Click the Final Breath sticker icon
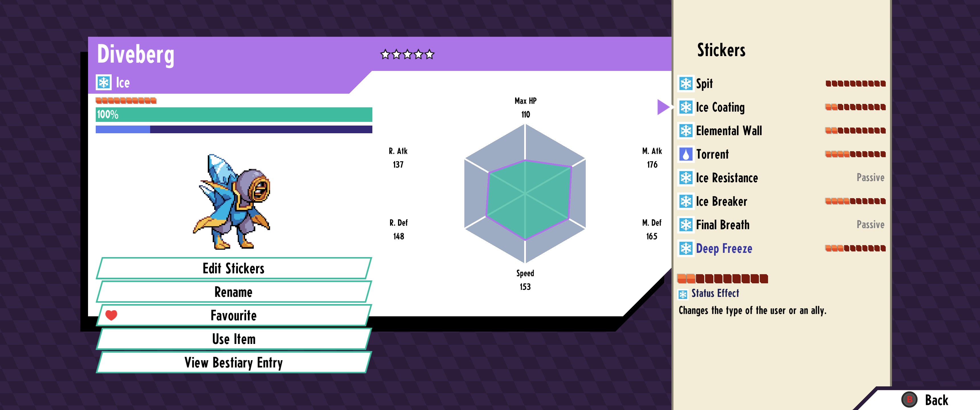 (x=685, y=225)
